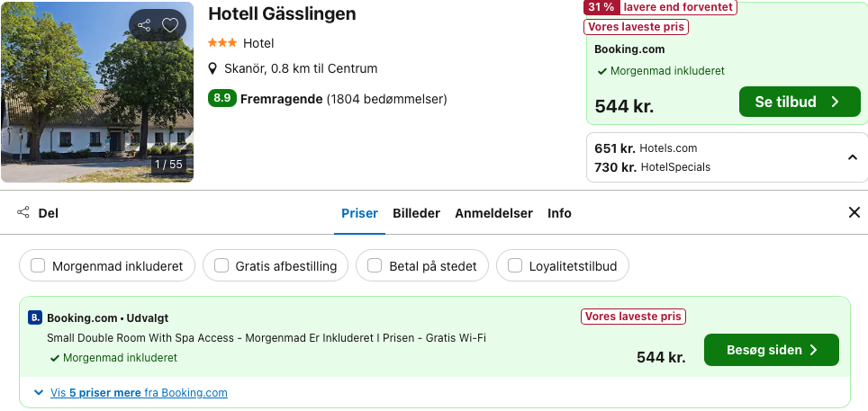Save hotel with the heart icon
The width and height of the screenshot is (868, 411).
click(170, 25)
